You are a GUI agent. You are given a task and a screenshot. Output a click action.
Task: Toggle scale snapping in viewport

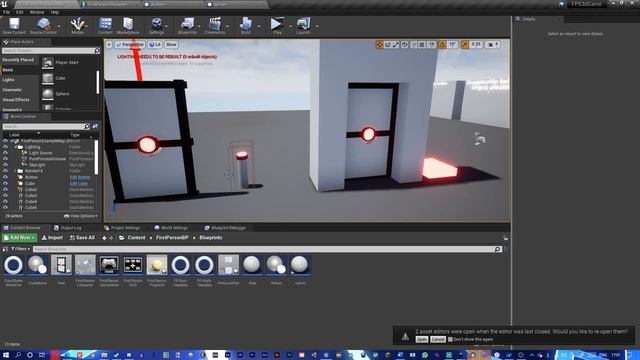[x=465, y=44]
